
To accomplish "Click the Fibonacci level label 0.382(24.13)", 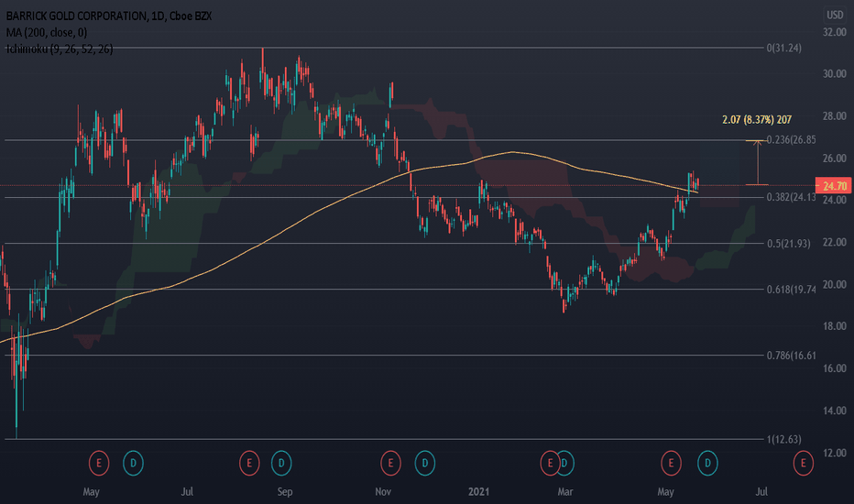I will tap(791, 197).
